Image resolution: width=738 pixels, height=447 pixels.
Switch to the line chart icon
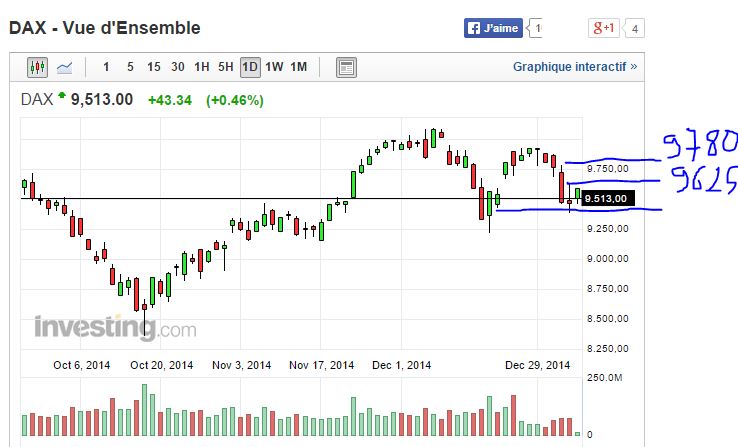click(x=65, y=68)
